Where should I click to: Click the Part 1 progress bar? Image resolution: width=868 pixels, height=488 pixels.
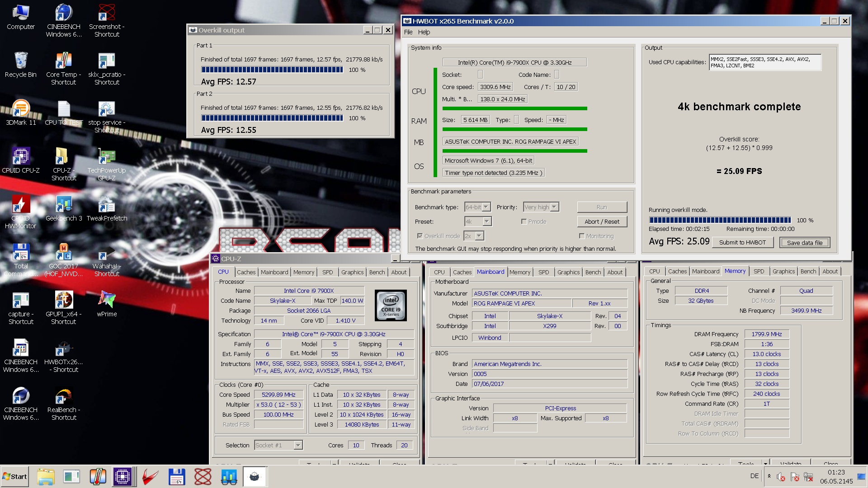tap(272, 70)
